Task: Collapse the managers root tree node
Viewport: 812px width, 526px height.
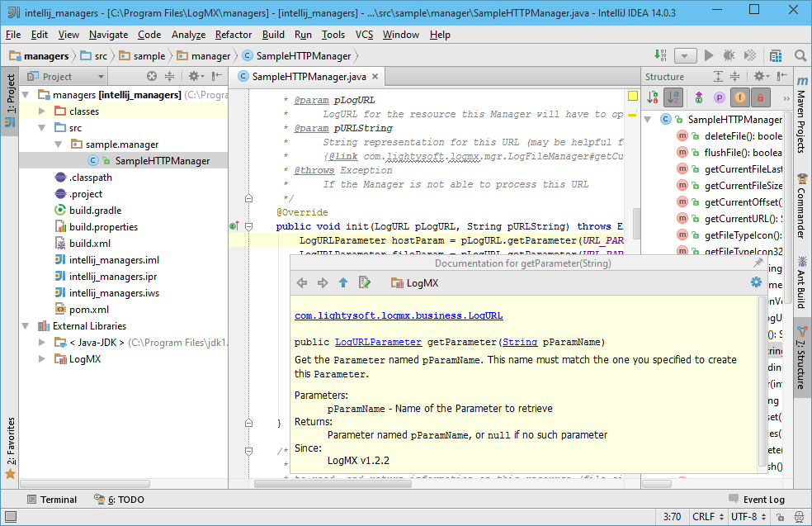Action: click(26, 95)
